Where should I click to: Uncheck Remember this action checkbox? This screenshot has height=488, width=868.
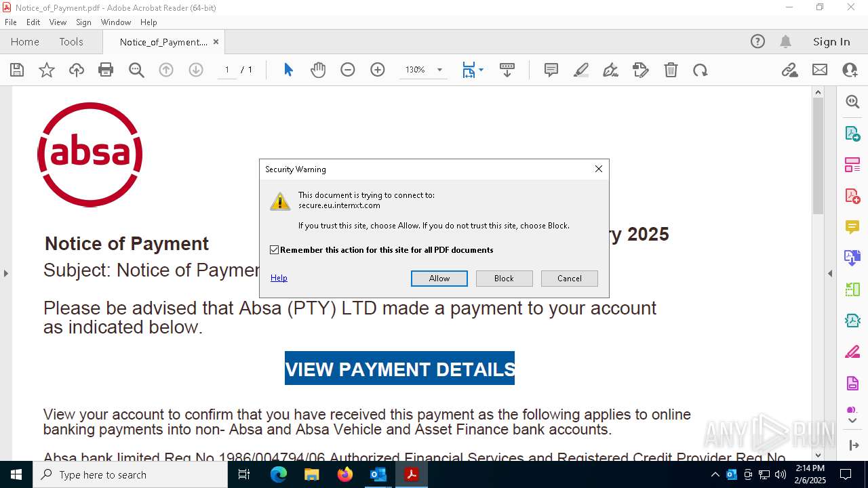tap(274, 250)
